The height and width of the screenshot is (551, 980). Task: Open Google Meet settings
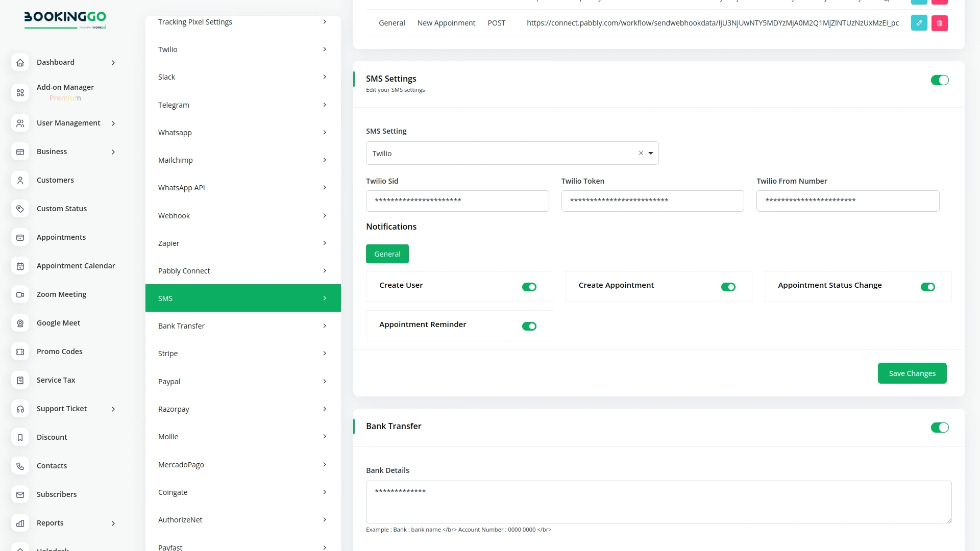click(x=58, y=323)
